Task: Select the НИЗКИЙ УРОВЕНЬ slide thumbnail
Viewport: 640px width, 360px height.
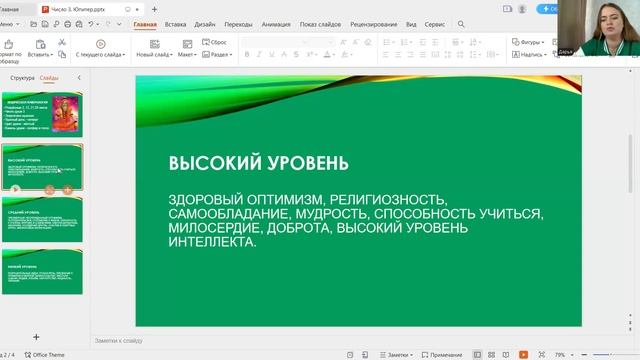Action: click(x=42, y=272)
